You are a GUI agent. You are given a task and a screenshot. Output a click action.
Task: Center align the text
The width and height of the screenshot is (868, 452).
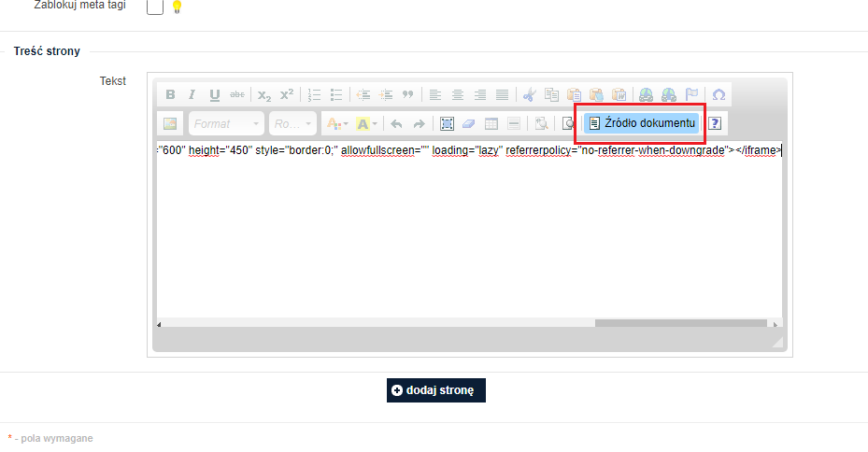tap(458, 94)
